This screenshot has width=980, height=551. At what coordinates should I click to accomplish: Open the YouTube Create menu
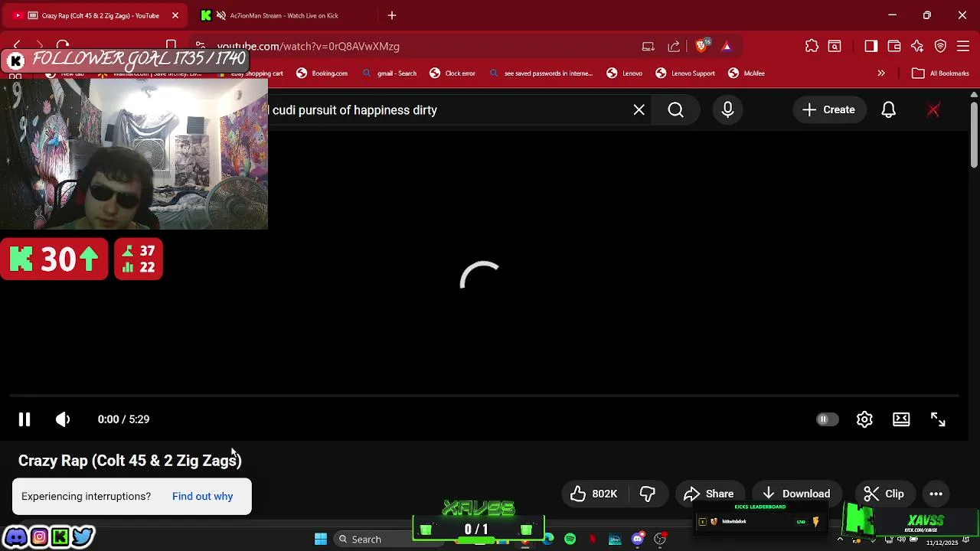[828, 109]
